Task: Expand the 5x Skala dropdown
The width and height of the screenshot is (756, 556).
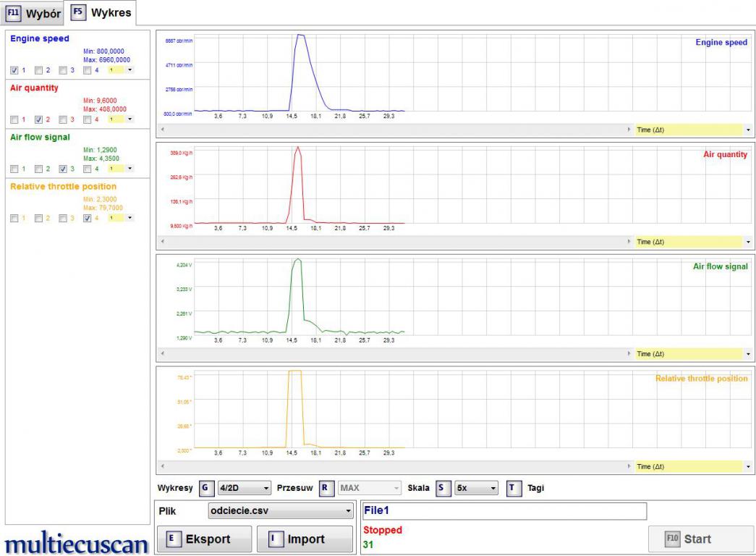Action: point(477,488)
